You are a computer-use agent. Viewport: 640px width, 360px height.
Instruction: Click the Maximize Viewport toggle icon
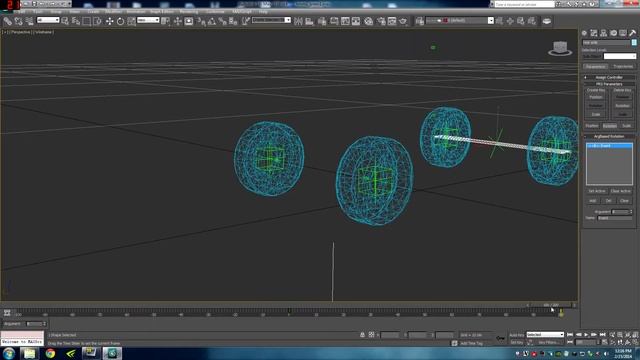(x=635, y=342)
